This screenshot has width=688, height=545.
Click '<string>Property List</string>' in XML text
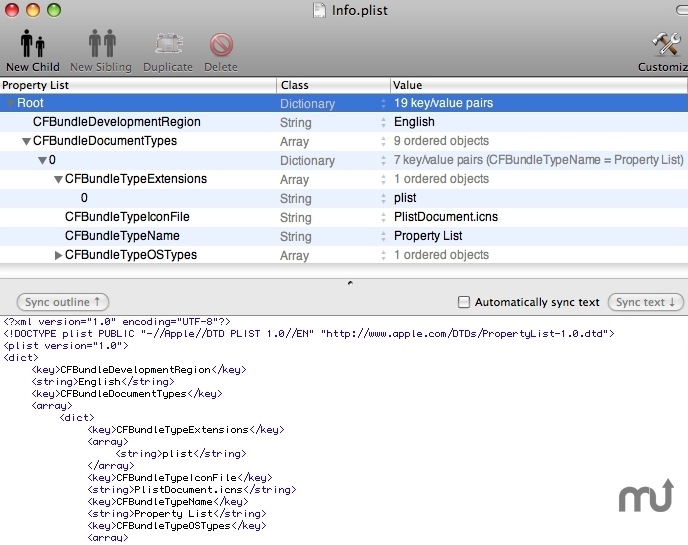tap(177, 514)
